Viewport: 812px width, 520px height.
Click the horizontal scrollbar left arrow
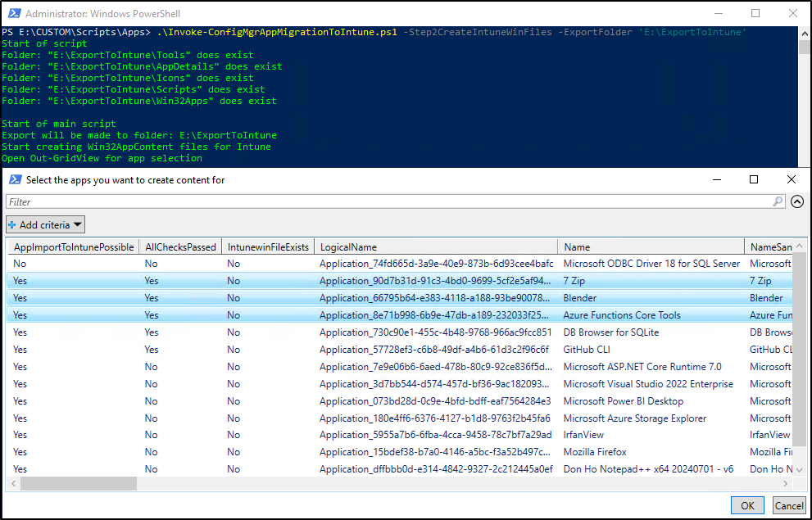point(13,484)
